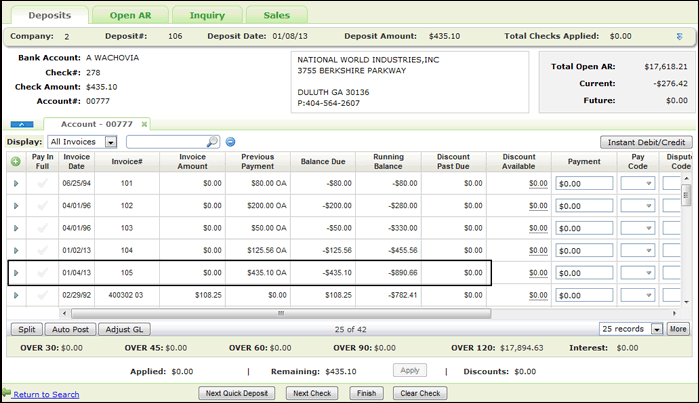Click Discount Available link for invoice 104
Screen dimensions: 699x403
pos(538,250)
